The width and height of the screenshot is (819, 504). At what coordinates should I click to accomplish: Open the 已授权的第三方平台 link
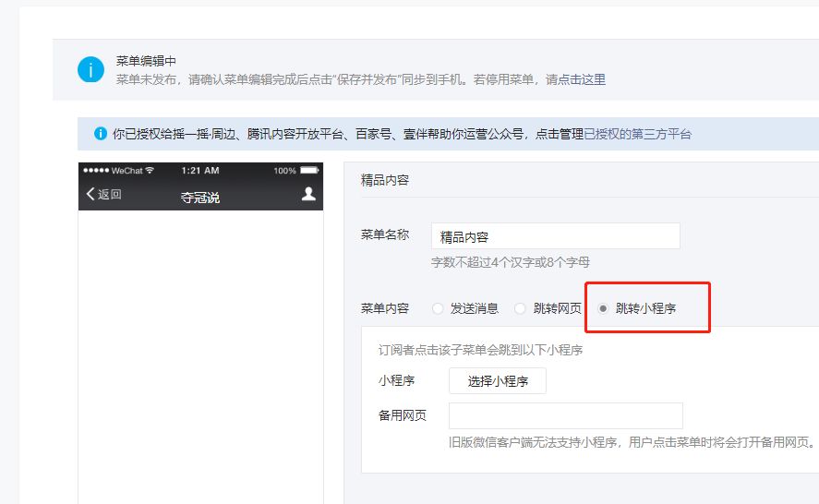638,134
